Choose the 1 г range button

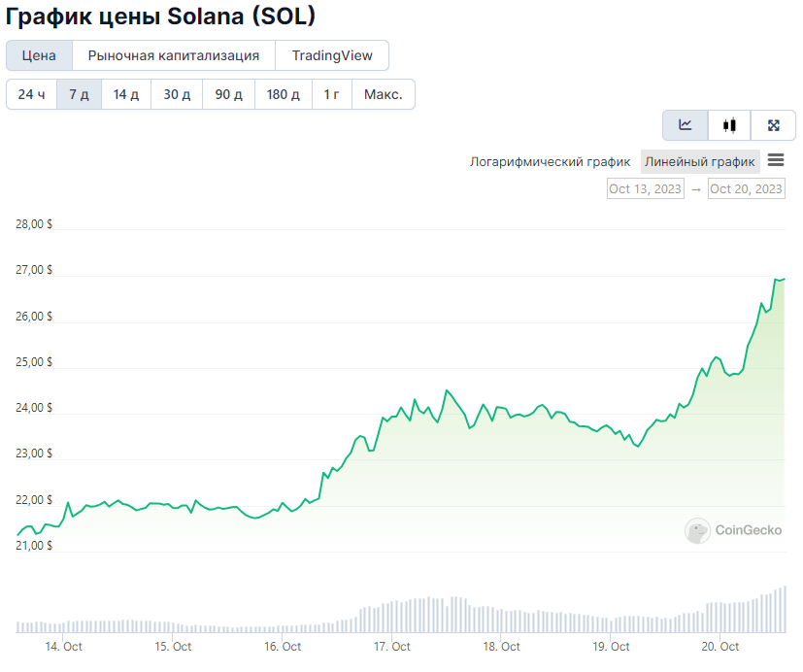pos(331,94)
